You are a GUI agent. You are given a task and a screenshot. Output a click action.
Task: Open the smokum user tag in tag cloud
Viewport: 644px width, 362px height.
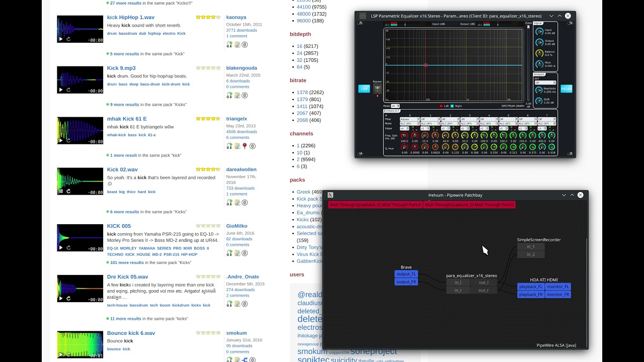pos(312,351)
